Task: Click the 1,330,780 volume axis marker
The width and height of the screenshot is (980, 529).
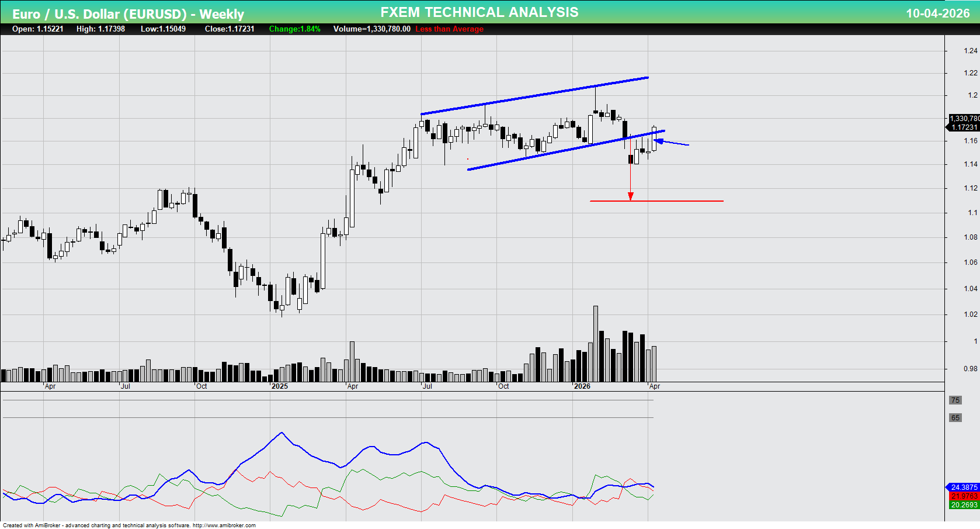Action: [x=962, y=118]
